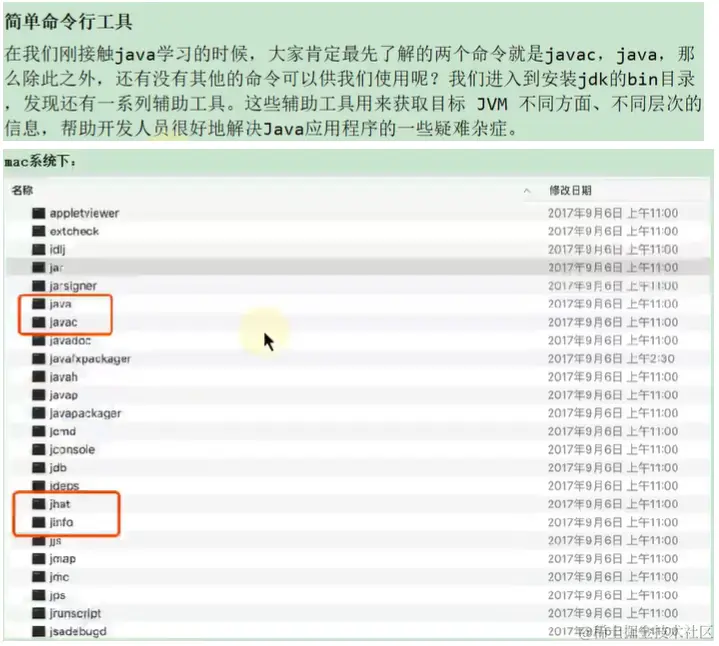
Task: Select the javah file icon
Action: tap(39, 377)
